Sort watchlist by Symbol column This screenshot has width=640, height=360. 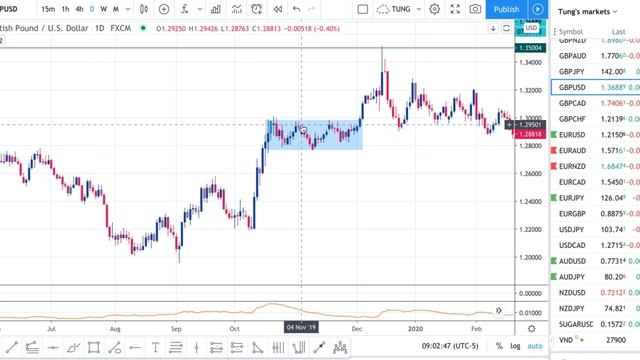pos(570,31)
